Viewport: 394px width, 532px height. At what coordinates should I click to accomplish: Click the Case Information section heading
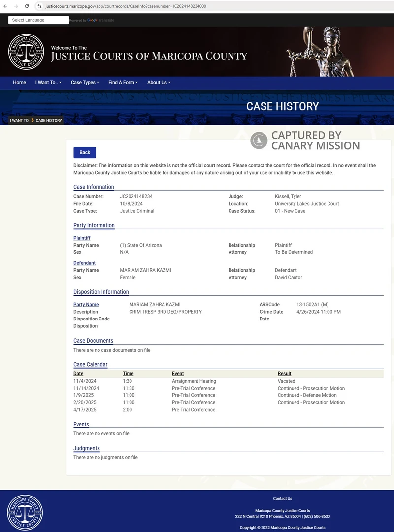coord(94,187)
